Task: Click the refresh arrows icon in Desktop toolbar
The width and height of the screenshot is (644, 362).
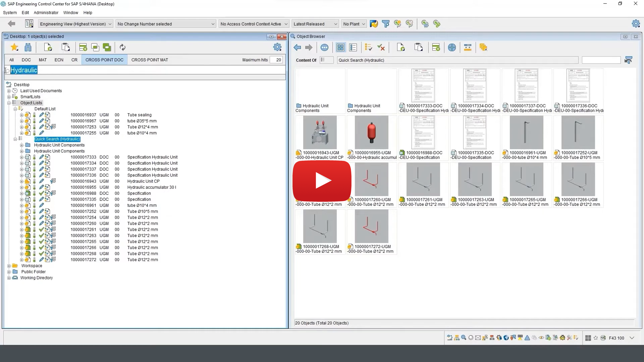Action: (123, 47)
